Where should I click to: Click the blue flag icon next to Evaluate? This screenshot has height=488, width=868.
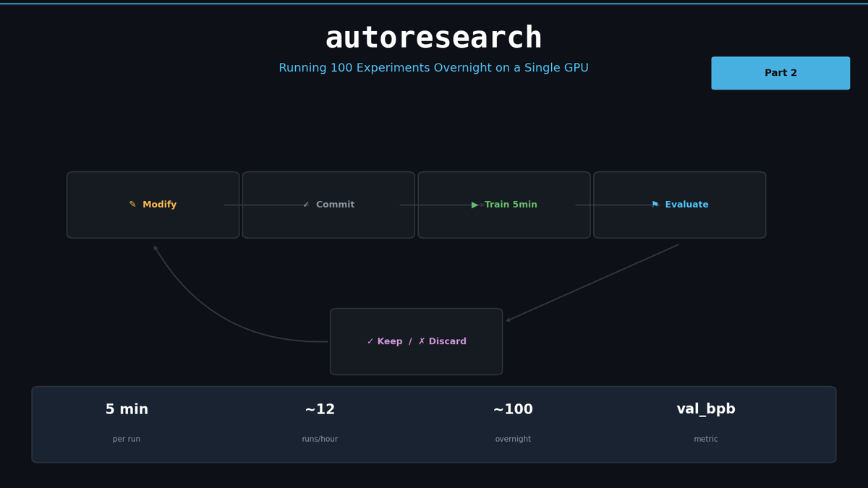(x=653, y=205)
